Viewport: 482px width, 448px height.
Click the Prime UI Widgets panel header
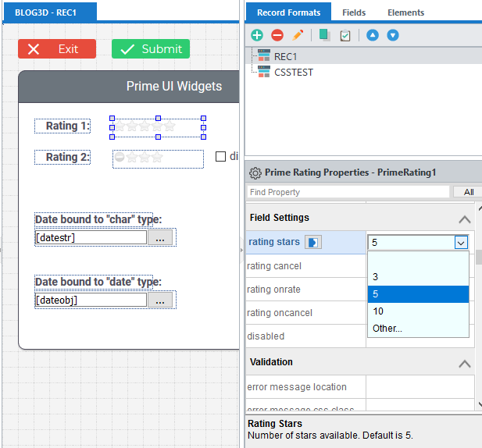(129, 87)
